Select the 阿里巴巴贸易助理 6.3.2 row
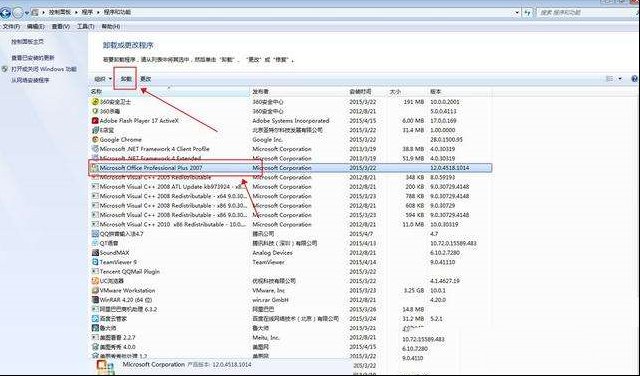Image resolution: width=640 pixels, height=376 pixels. 291,309
